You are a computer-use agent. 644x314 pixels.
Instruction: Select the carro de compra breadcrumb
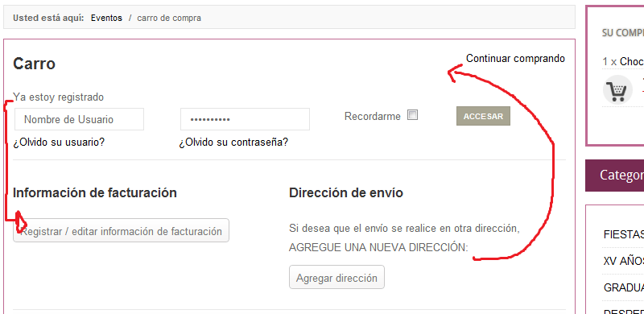click(x=169, y=18)
